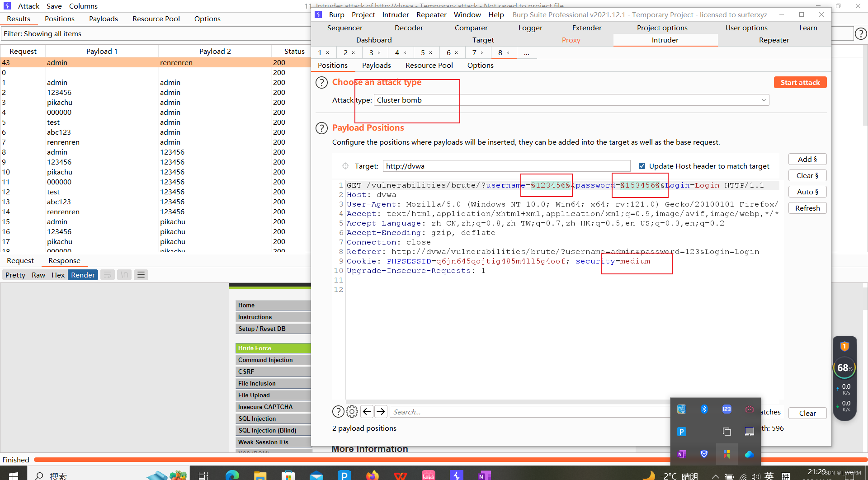Switch to Payloads tab in Burp Intruder

coord(376,66)
